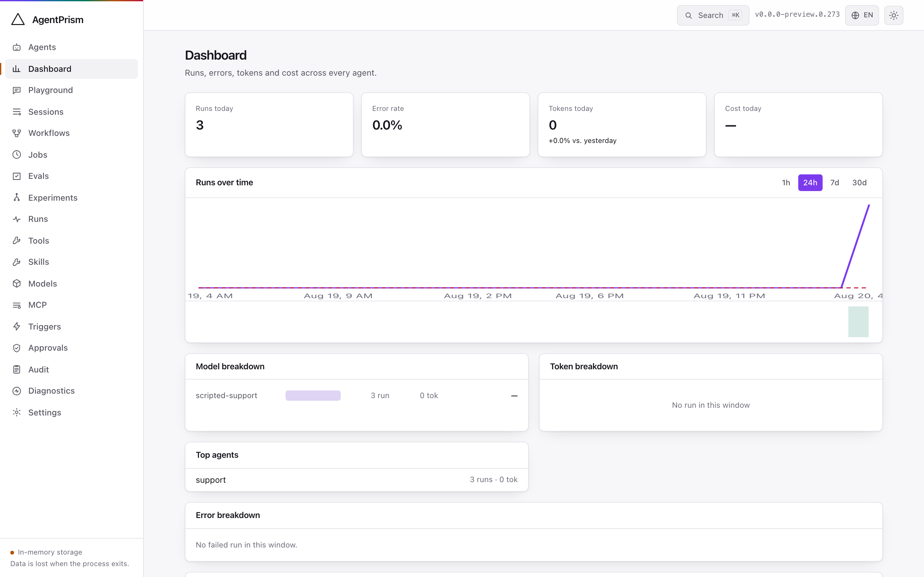Choose the 30d time window
Image resolution: width=924 pixels, height=577 pixels.
[859, 183]
